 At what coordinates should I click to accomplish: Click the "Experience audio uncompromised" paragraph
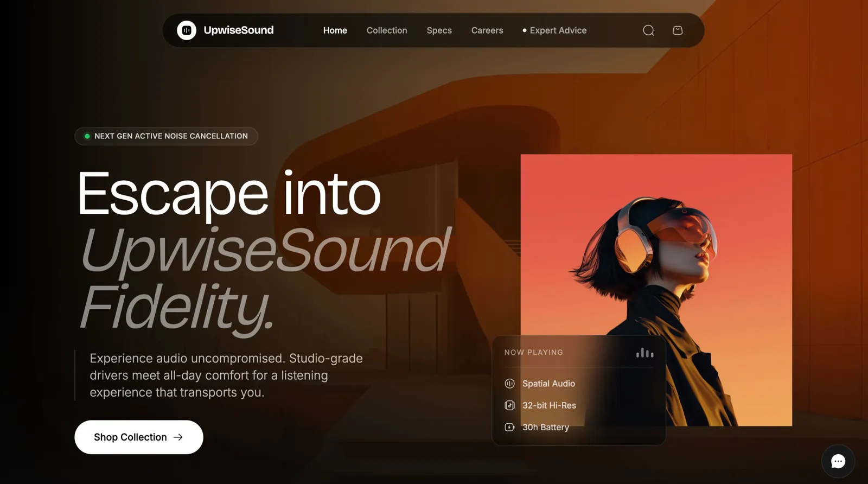(226, 375)
